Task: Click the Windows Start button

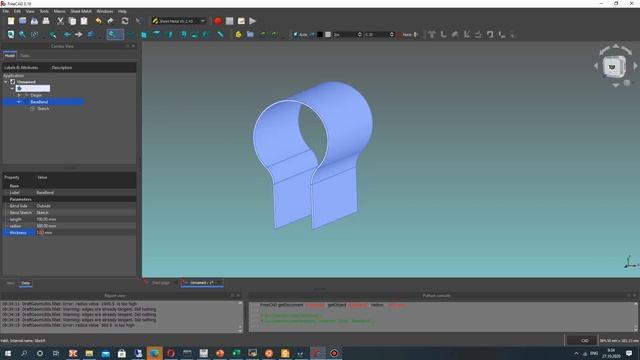Action: pyautogui.click(x=8, y=353)
